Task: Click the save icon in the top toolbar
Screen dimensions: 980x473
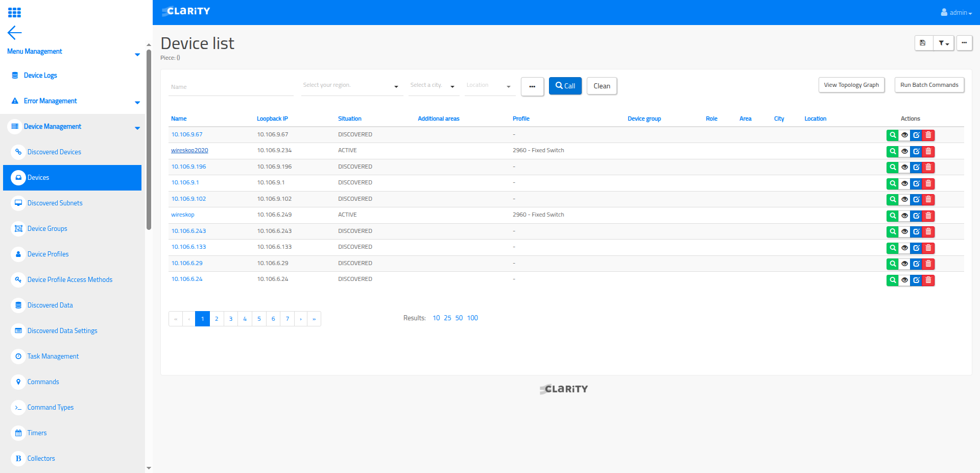Action: [923, 43]
